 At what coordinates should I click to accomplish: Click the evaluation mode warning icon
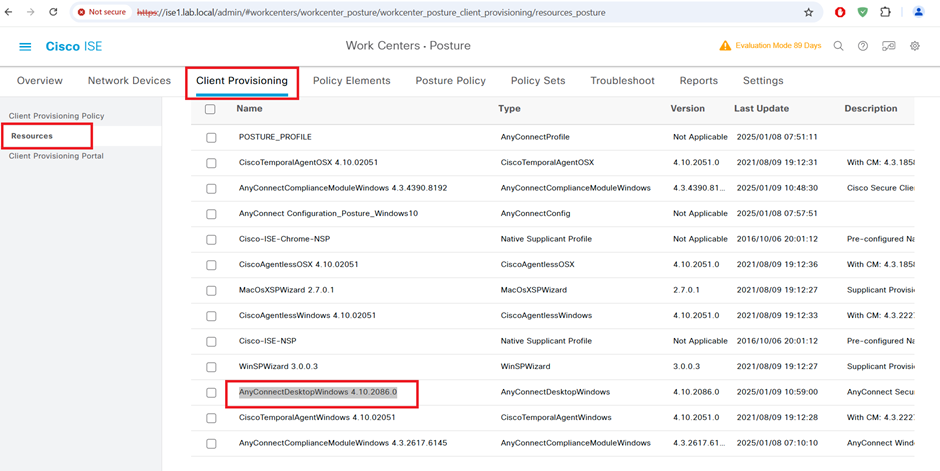pos(725,46)
